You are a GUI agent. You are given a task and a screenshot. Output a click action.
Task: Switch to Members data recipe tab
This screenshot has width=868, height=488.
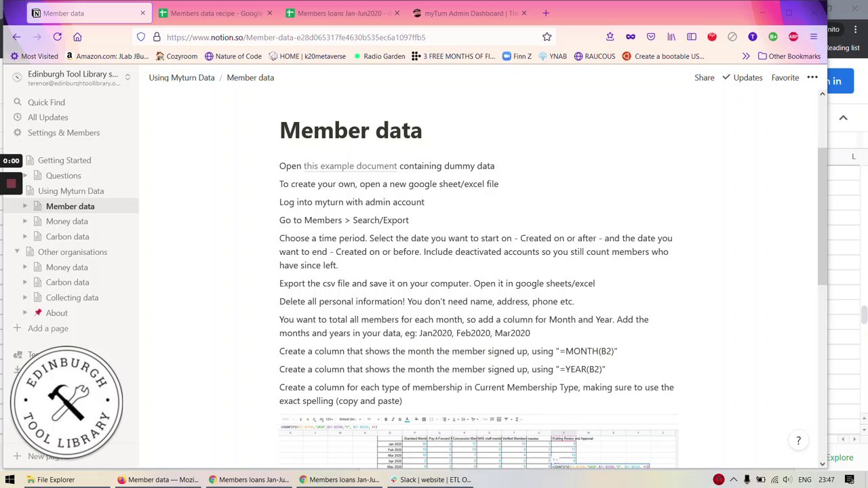(x=216, y=13)
